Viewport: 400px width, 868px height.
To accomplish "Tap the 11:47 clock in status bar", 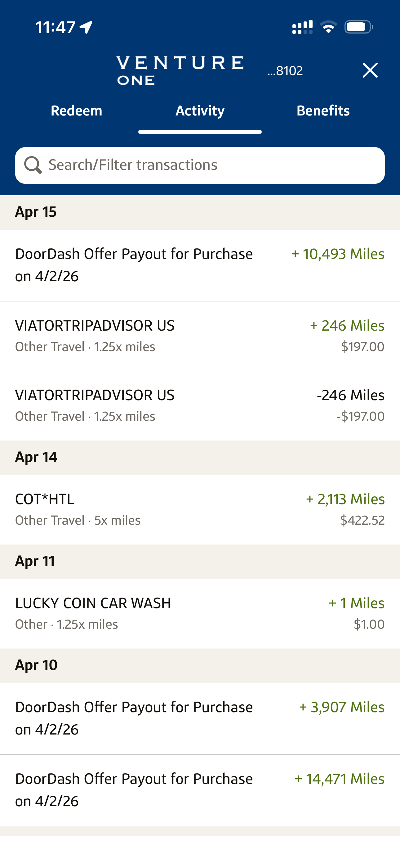I will click(x=55, y=27).
